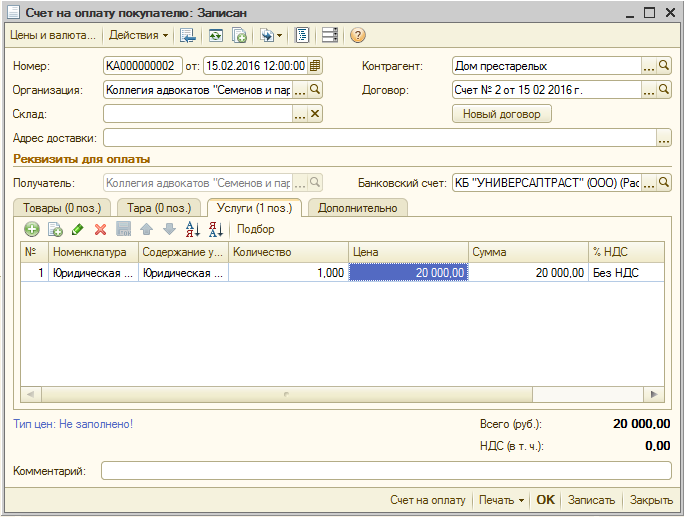Click the copy document icon with green plus

point(239,35)
